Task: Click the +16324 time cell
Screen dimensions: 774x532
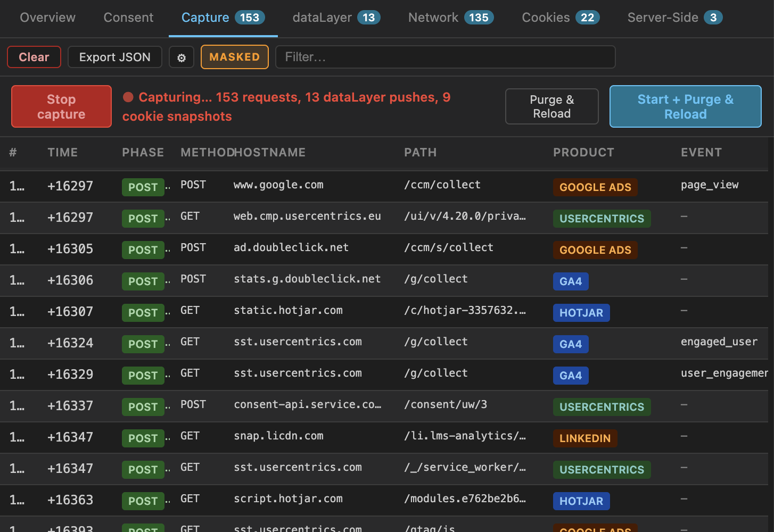Action: click(x=70, y=343)
